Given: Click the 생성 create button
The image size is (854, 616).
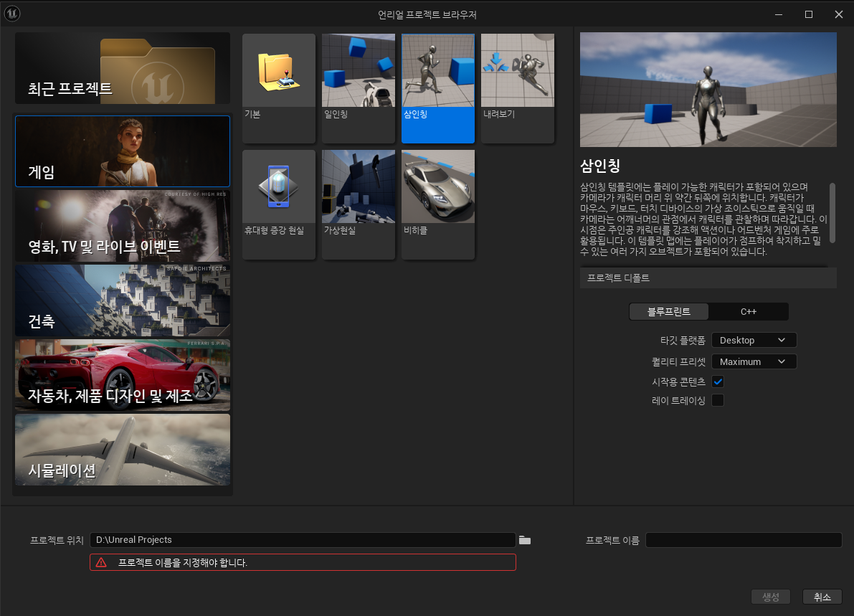Looking at the screenshot, I should tap(771, 597).
